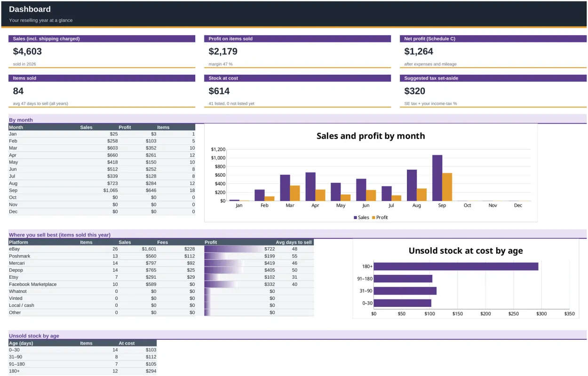Viewport: 588px width, 376px height.
Task: Select 'Unsold stock at cost by age' chart title
Action: [466, 251]
